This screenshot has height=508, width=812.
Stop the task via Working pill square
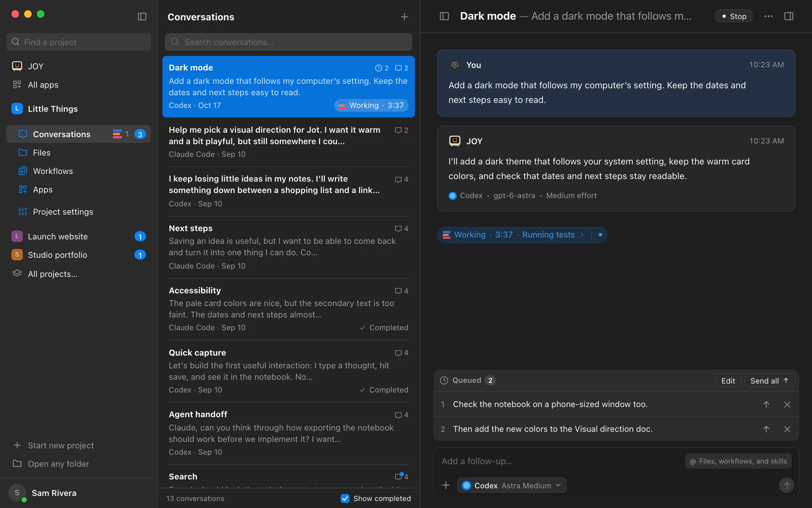(x=600, y=235)
